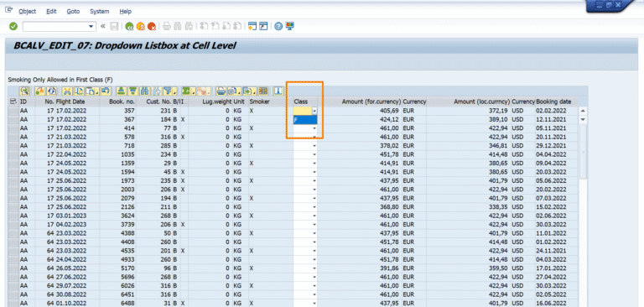Click the customer number cell 231
The height and width of the screenshot is (307, 644).
pyautogui.click(x=154, y=111)
